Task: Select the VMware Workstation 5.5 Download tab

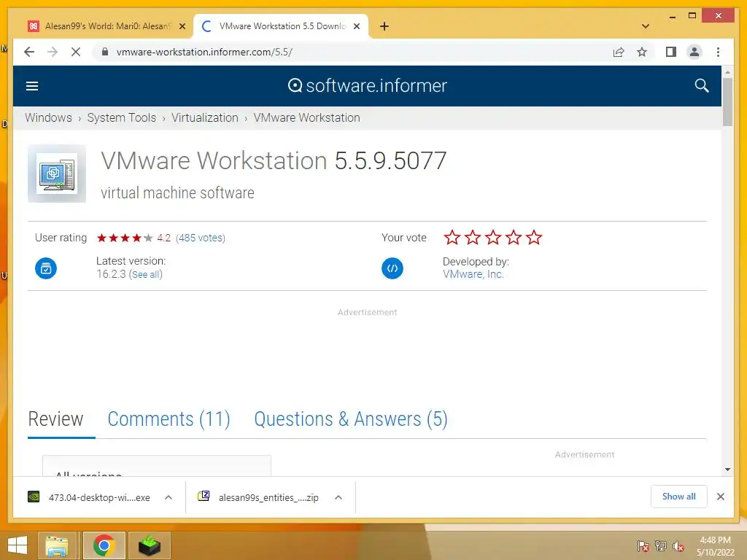Action: point(282,26)
